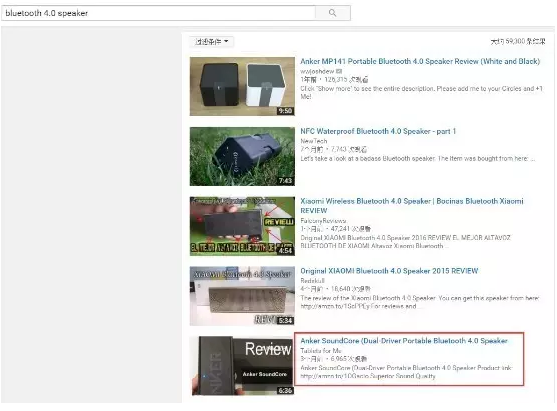Screen dimensions: 557x411
Task: Open Anker MP141 Portable Bluetooth 4.0 Speaker Review
Action: (x=420, y=61)
